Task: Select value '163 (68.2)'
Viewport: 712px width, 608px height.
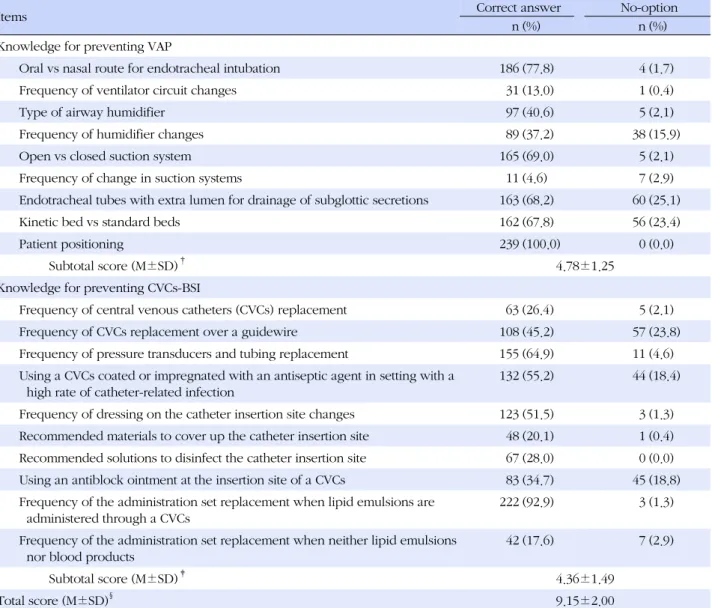Action: [526, 200]
